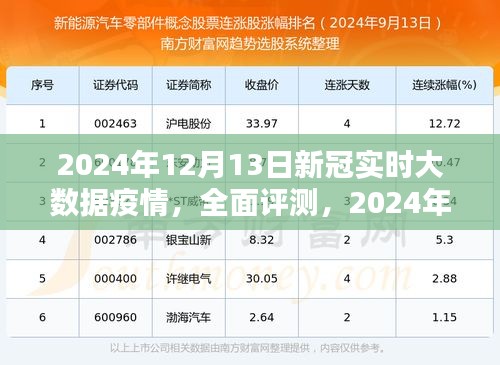The width and height of the screenshot is (500, 365).
Task: Select the 连涨天数 column header
Action: pyautogui.click(x=347, y=85)
